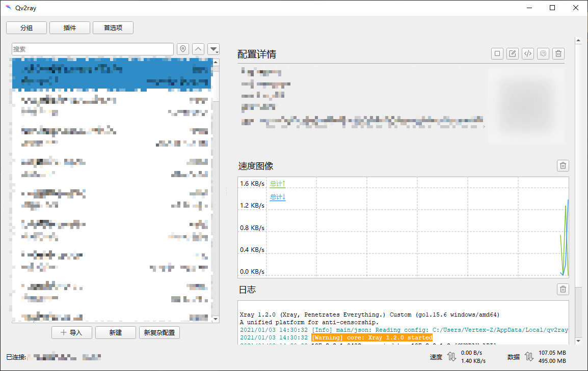Image resolution: width=588 pixels, height=371 pixels.
Task: Click the '[Info] main/json: Reading config' log line
Action: (x=404, y=330)
